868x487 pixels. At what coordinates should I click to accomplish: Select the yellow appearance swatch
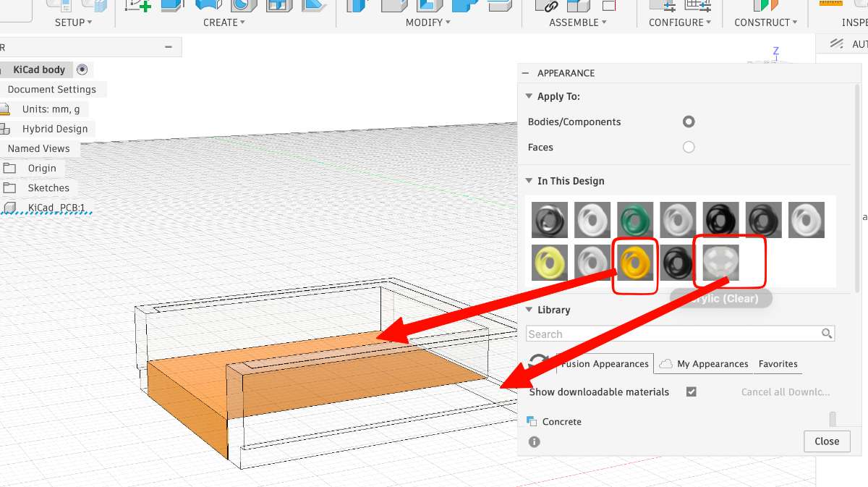(x=550, y=263)
